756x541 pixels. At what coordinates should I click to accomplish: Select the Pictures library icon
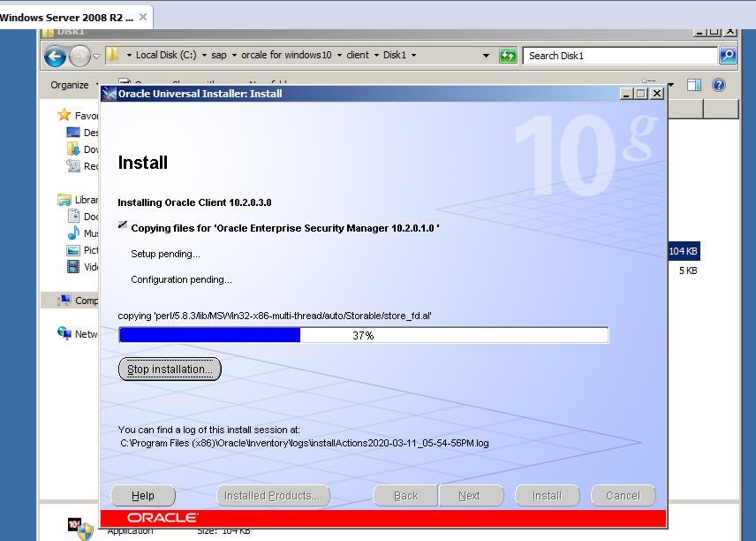82,249
